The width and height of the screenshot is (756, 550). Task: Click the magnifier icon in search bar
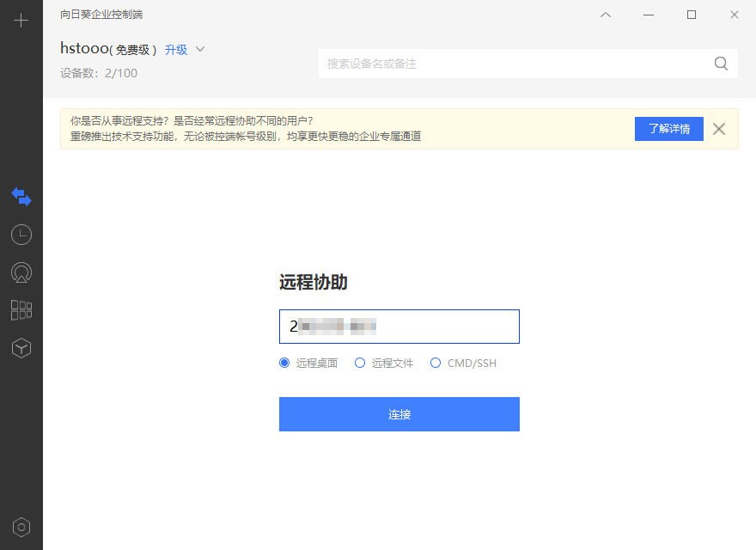[721, 64]
